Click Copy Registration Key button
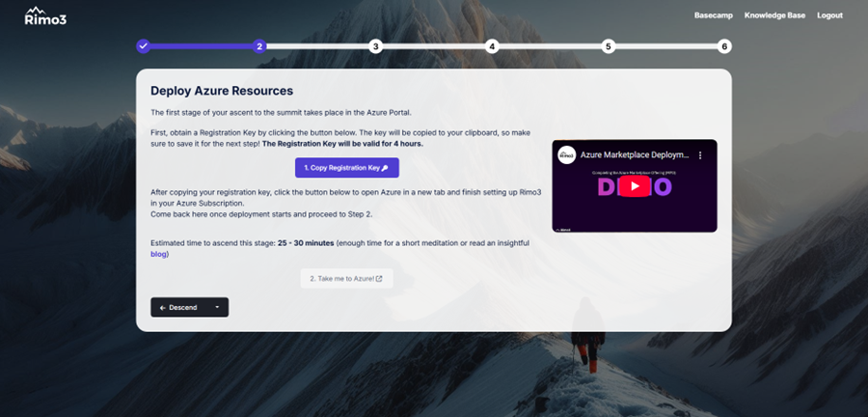The width and height of the screenshot is (868, 417). [346, 168]
